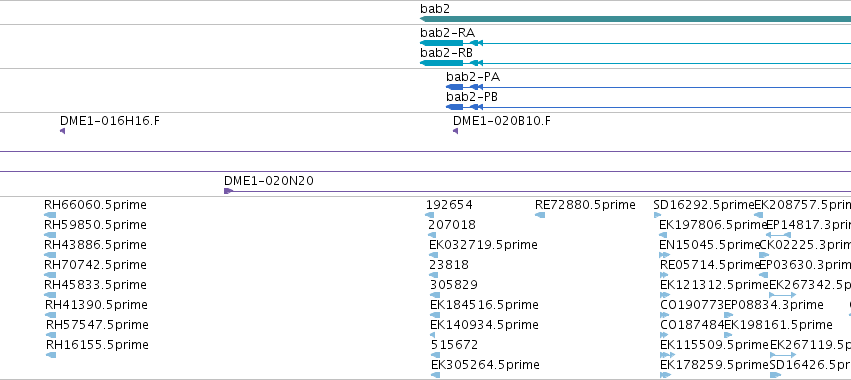
Task: Open the EK121312.5prime label
Action: [714, 285]
